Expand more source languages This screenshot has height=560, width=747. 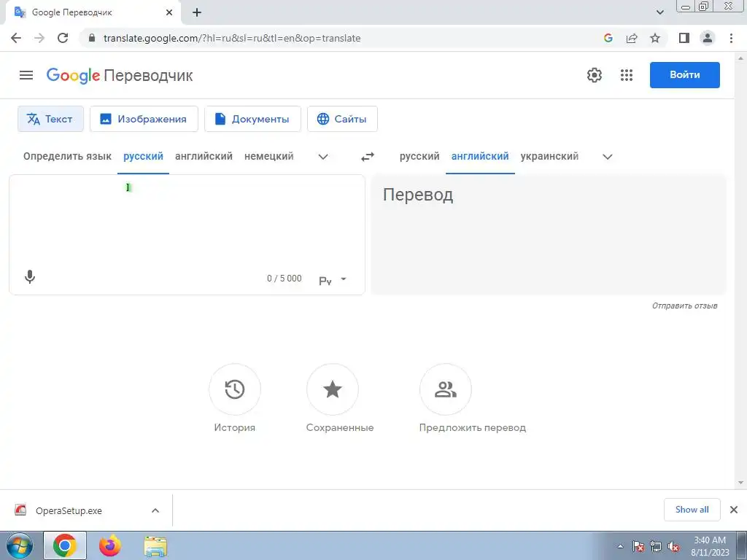[x=323, y=157]
